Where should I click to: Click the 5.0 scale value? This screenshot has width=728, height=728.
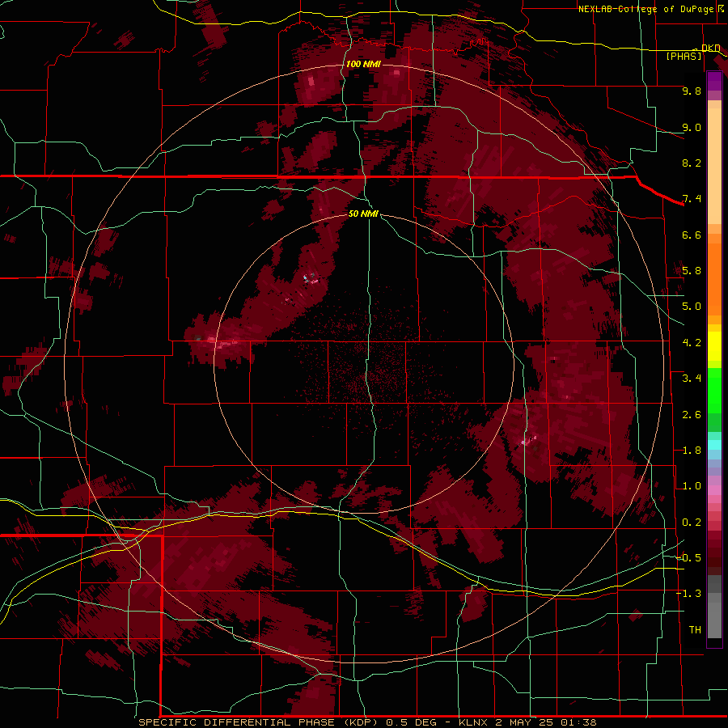(x=692, y=307)
